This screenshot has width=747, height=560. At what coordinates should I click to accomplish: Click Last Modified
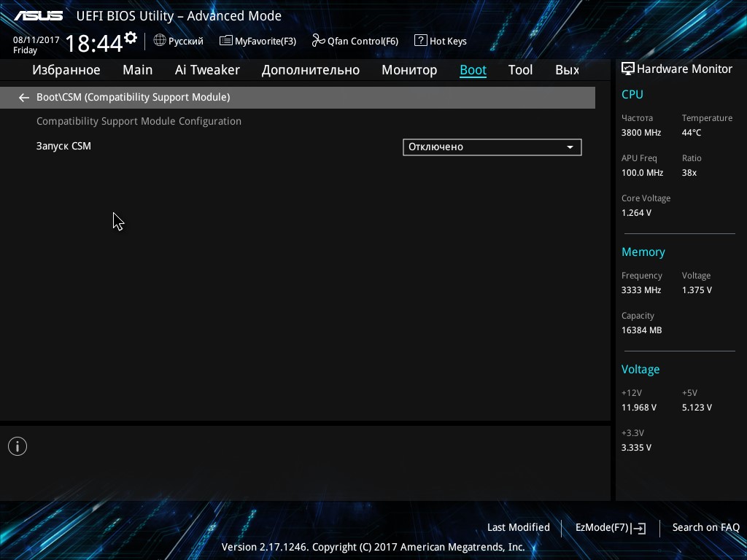pos(519,528)
